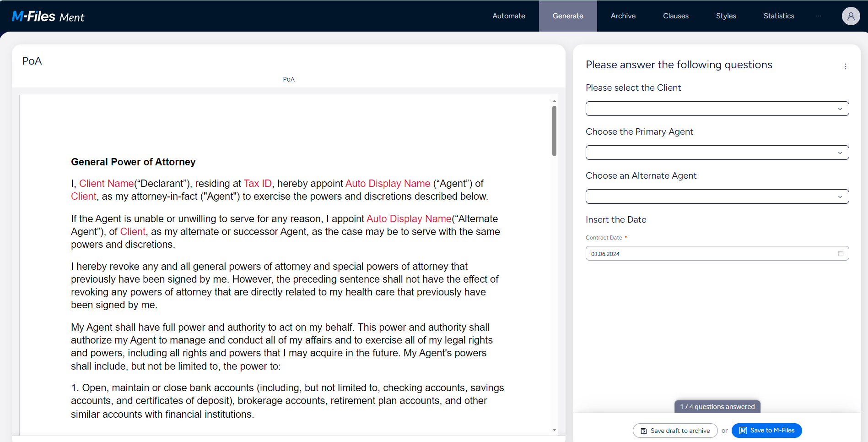The height and width of the screenshot is (442, 868).
Task: View the Statistics page
Action: [778, 16]
